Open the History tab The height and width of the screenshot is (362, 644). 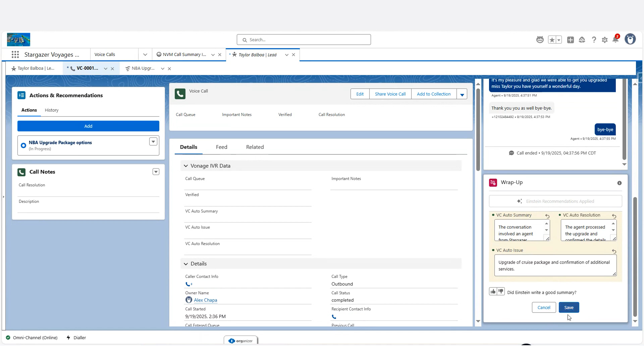[x=52, y=110]
